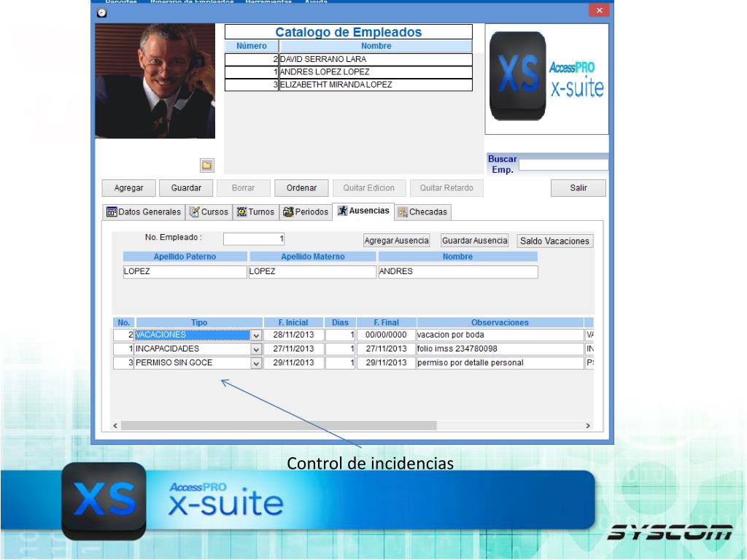Viewport: 747px width, 560px height.
Task: Click the Ordenar button
Action: coord(301,188)
